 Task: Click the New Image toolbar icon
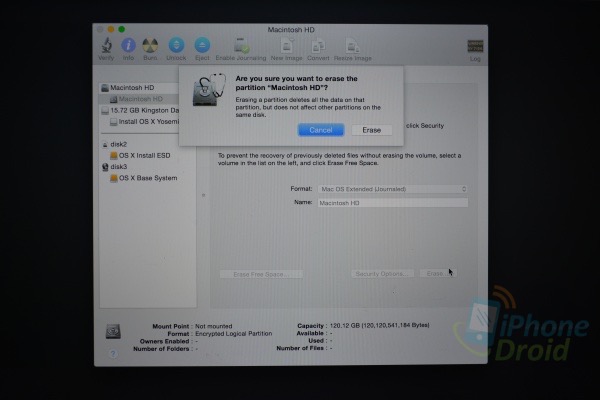(x=287, y=49)
